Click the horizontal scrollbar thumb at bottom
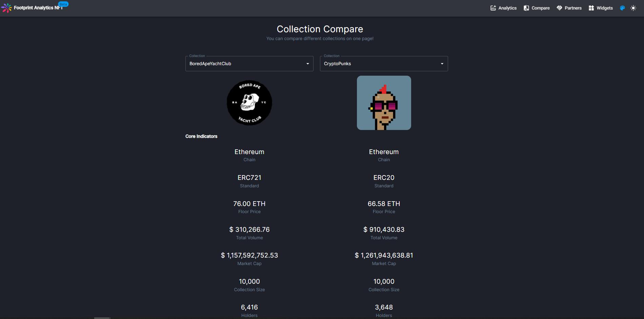This screenshot has width=644, height=319. point(102,318)
